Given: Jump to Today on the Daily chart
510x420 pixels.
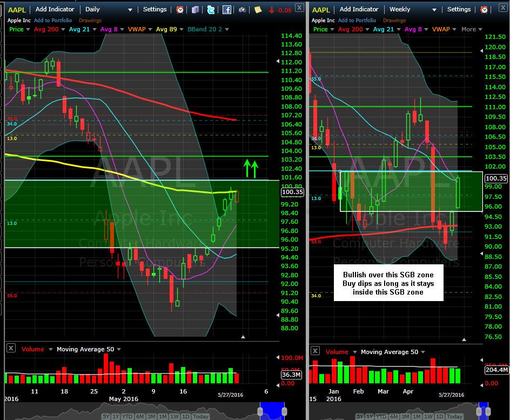Looking at the screenshot, I should [x=200, y=416].
